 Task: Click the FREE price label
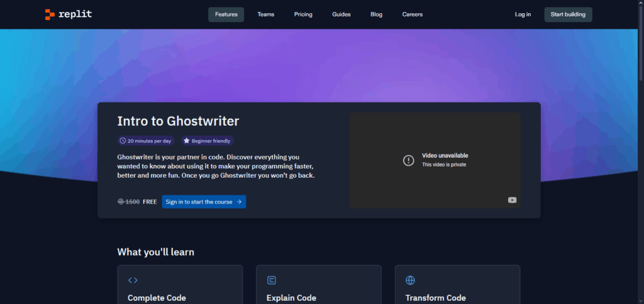[150, 202]
